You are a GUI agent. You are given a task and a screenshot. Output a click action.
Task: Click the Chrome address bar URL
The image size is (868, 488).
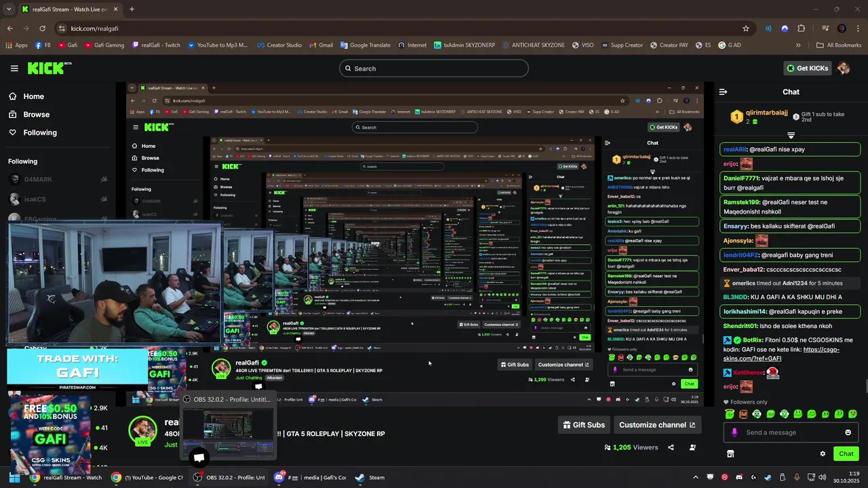point(95,28)
